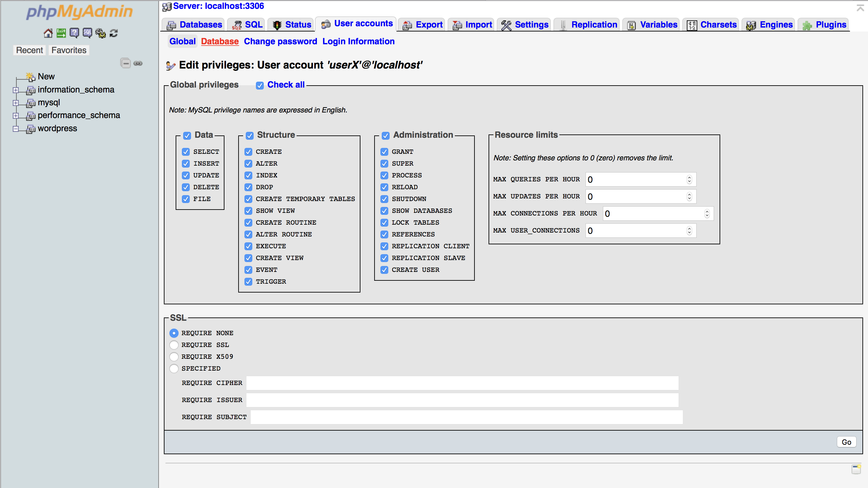
Task: Open the Login Information link
Action: pos(358,41)
